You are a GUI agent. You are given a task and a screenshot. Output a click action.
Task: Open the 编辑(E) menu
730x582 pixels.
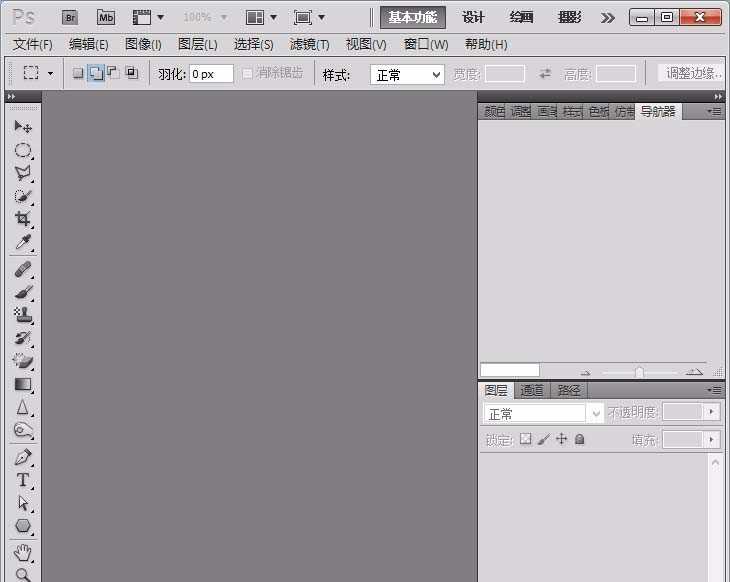(x=88, y=45)
